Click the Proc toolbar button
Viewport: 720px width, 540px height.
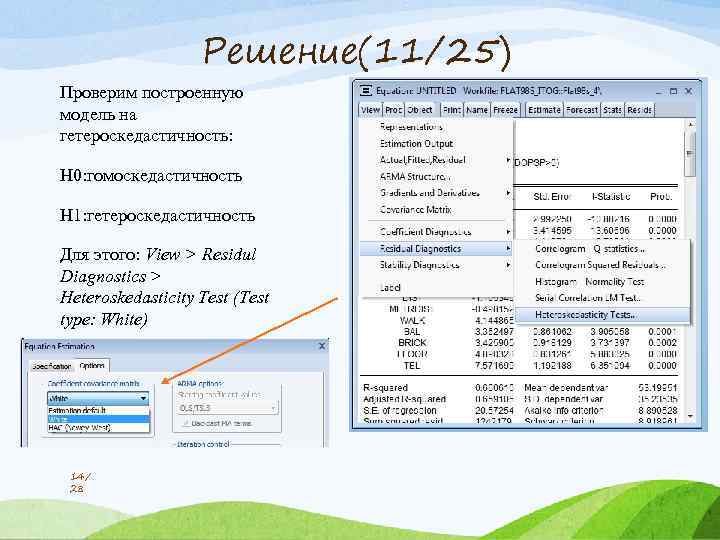click(x=394, y=110)
